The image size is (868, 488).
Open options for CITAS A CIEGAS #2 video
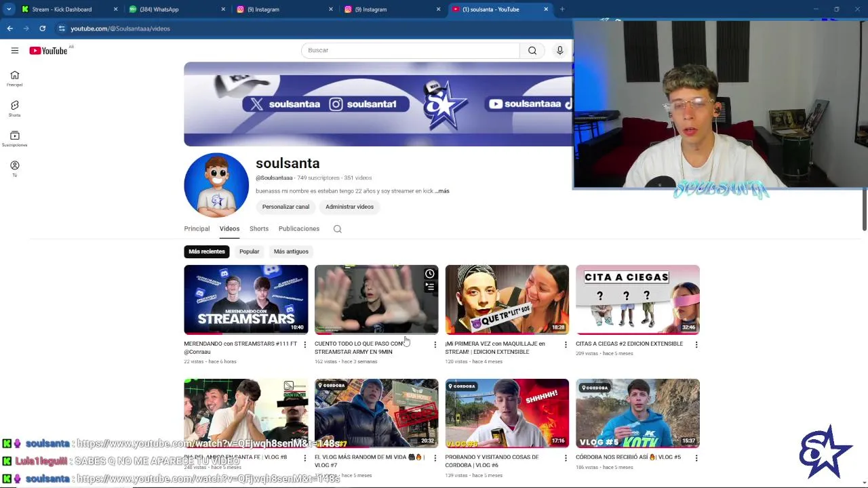[696, 344]
